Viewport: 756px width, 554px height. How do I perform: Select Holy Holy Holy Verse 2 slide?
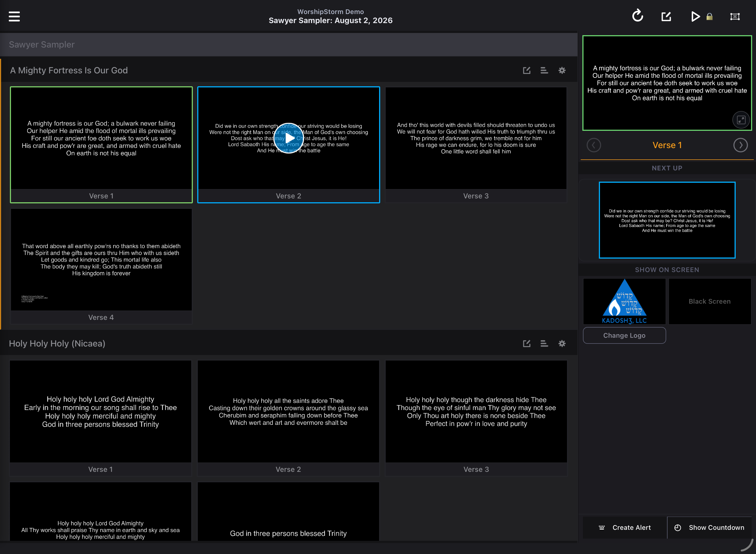tap(288, 418)
